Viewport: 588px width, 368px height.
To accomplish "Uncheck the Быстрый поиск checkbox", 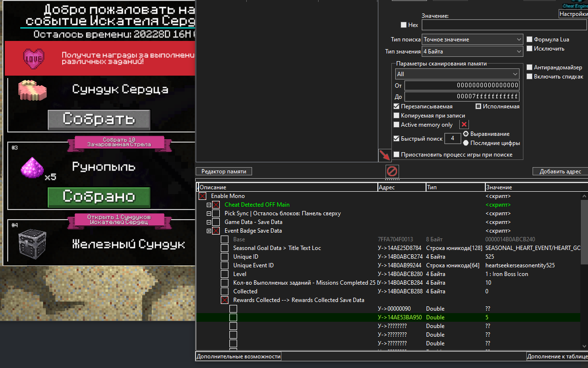I will point(397,139).
